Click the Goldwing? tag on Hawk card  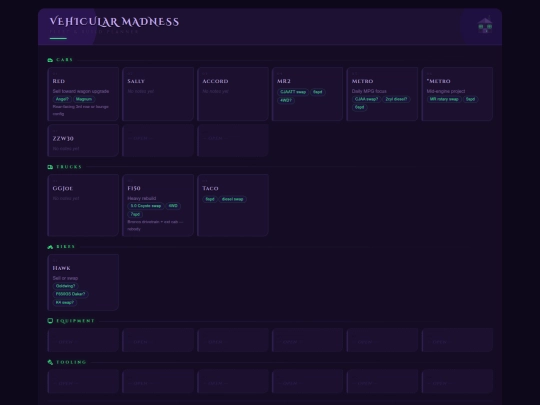[65, 286]
